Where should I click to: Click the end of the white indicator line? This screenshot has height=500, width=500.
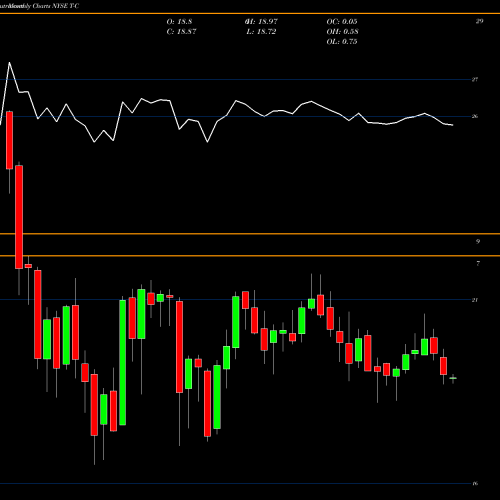(453, 125)
